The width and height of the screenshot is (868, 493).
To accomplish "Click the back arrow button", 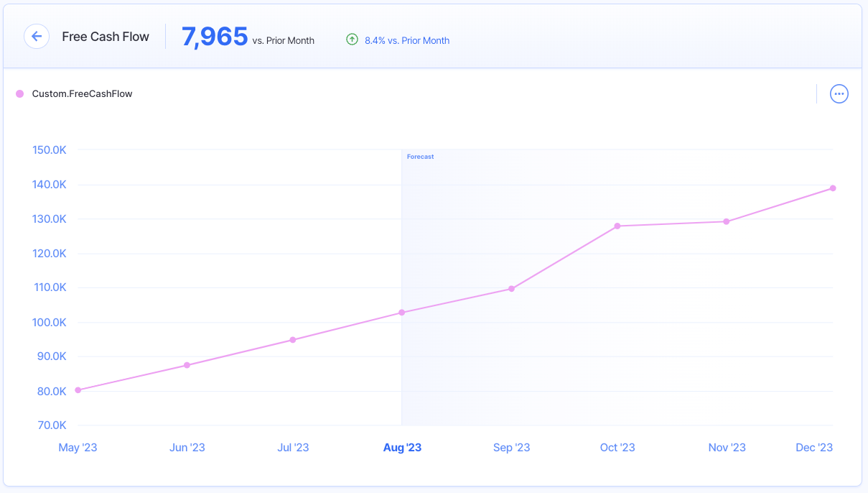I will pyautogui.click(x=37, y=37).
